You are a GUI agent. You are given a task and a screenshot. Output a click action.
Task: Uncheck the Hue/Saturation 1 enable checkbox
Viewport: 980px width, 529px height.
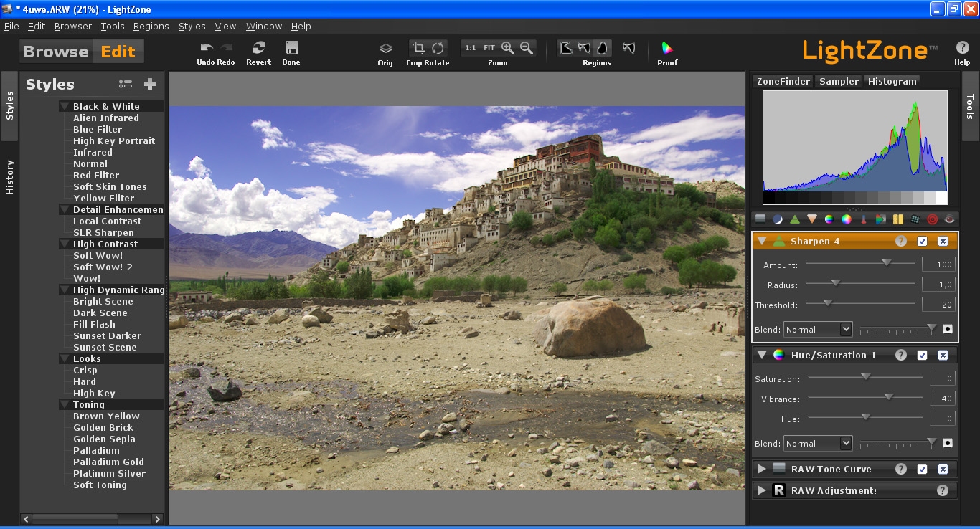[923, 355]
